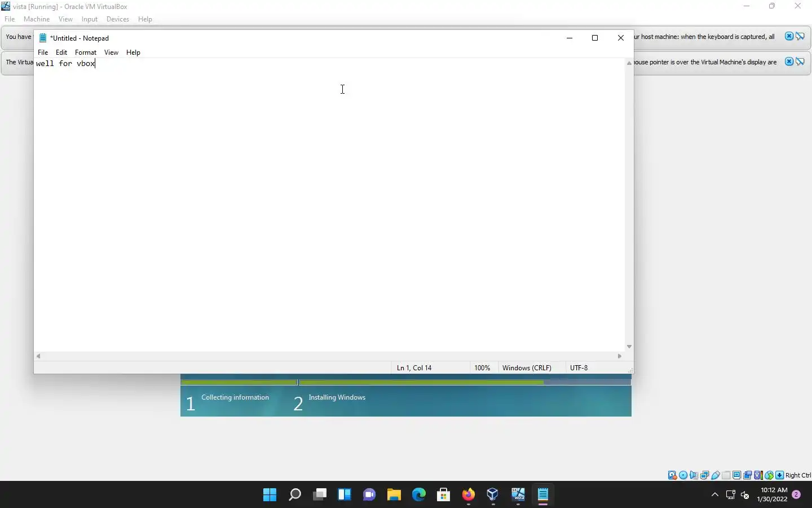Image resolution: width=812 pixels, height=508 pixels.
Task: Open taskbar Search
Action: pyautogui.click(x=294, y=495)
